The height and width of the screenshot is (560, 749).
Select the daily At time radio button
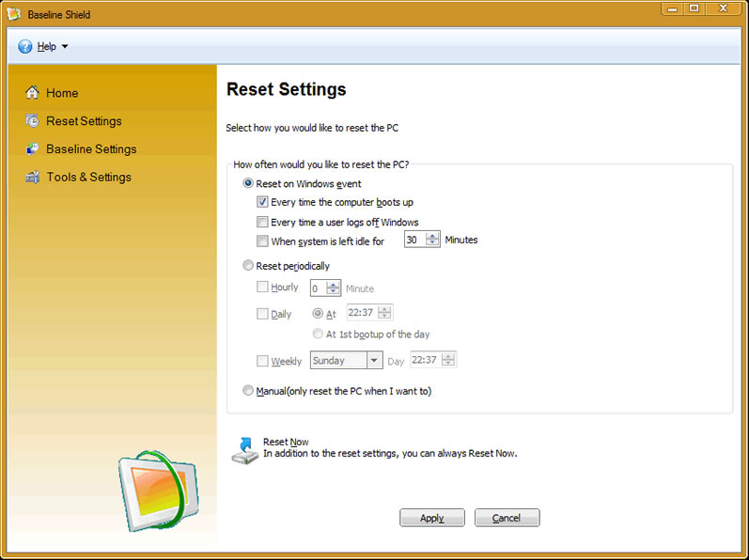(318, 313)
